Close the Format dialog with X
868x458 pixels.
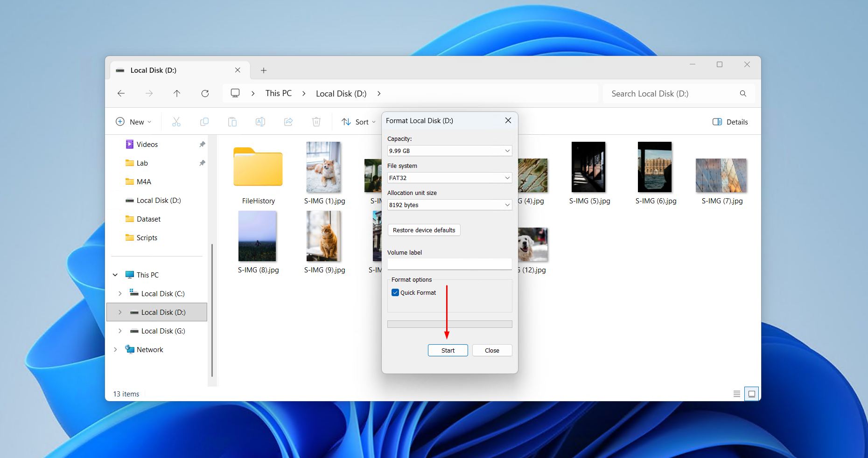pyautogui.click(x=508, y=120)
